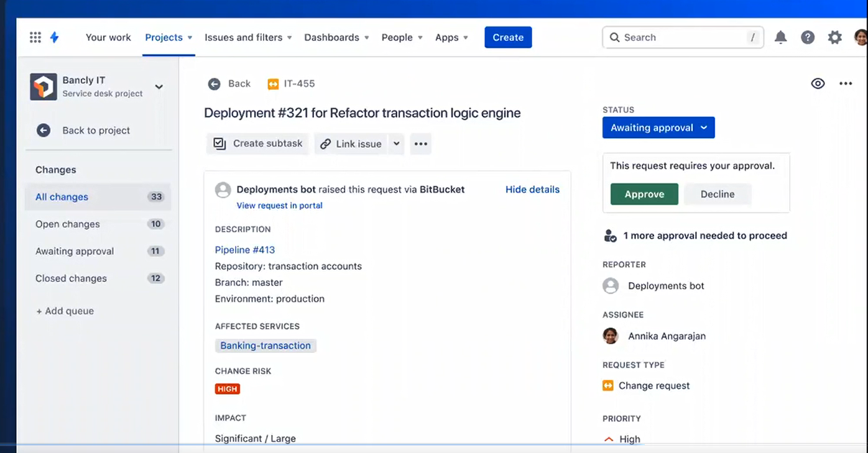
Task: Open the issue actions three-dot menu
Action: click(x=846, y=83)
